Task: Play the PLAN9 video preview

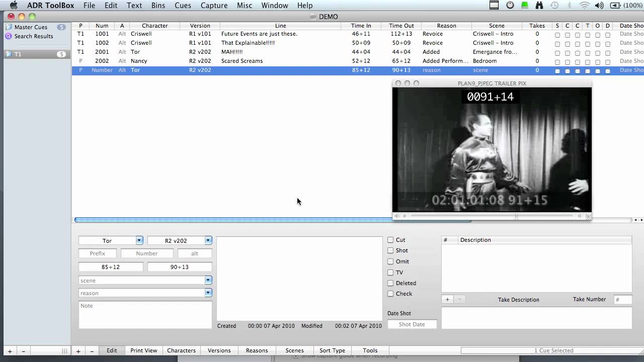Action: click(405, 216)
